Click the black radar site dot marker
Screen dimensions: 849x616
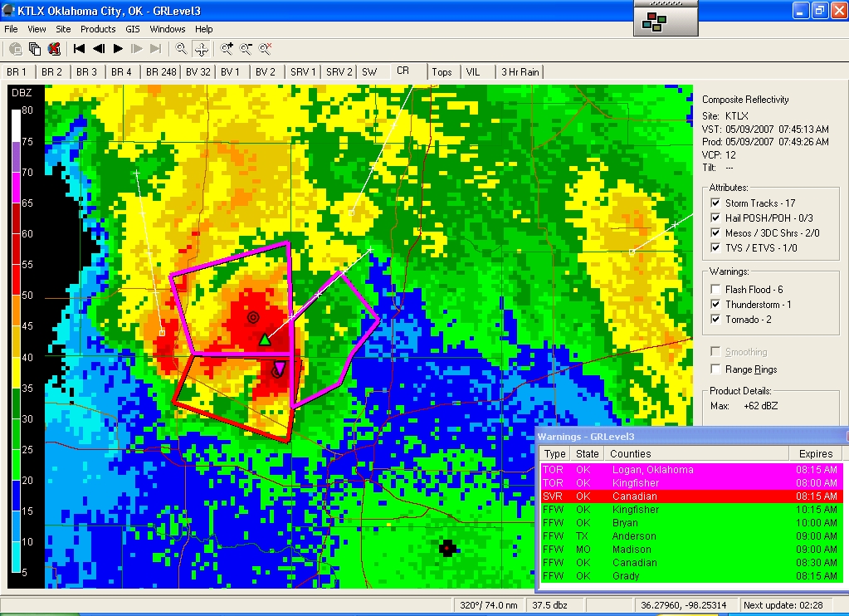click(x=447, y=548)
